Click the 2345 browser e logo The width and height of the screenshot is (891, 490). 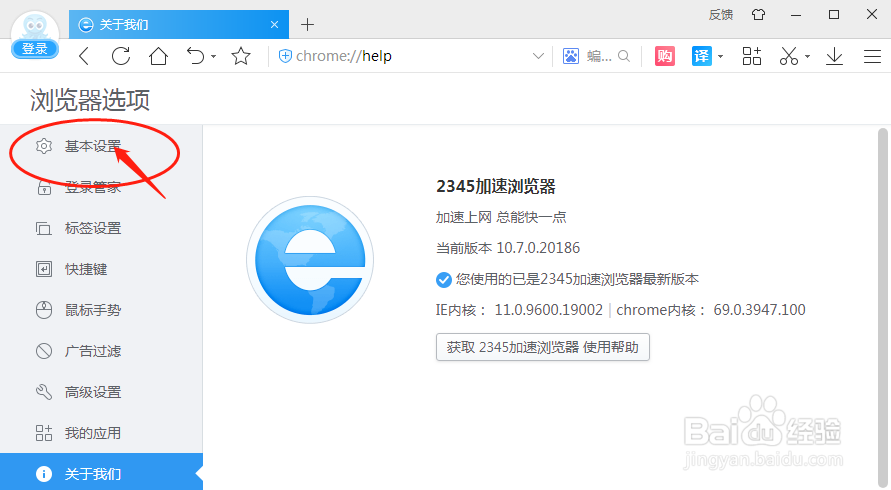coord(310,260)
